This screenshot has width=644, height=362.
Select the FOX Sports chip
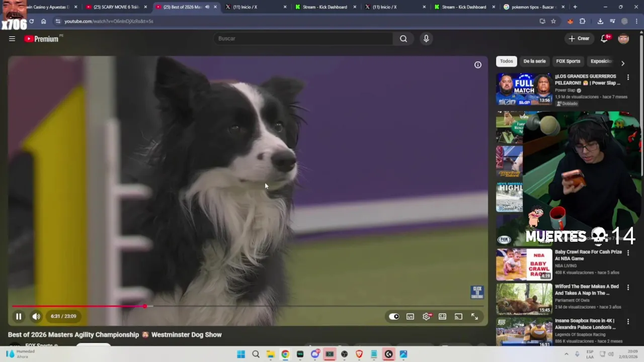coord(568,61)
